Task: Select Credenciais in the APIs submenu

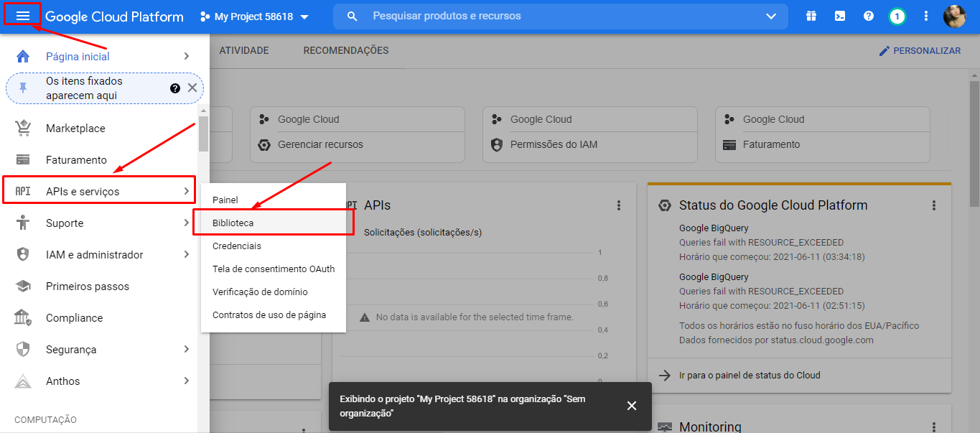Action: coord(274,246)
